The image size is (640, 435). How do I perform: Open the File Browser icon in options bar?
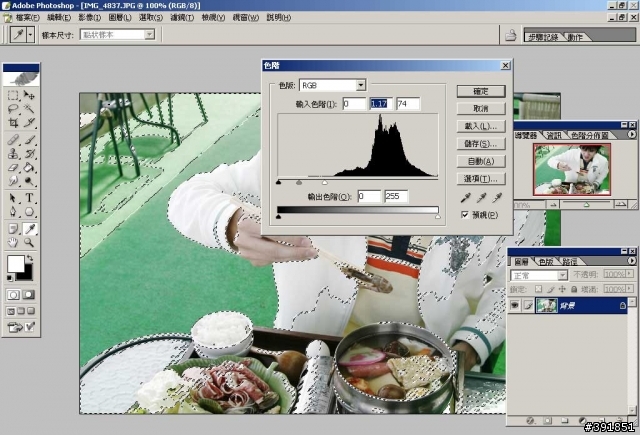coord(511,36)
